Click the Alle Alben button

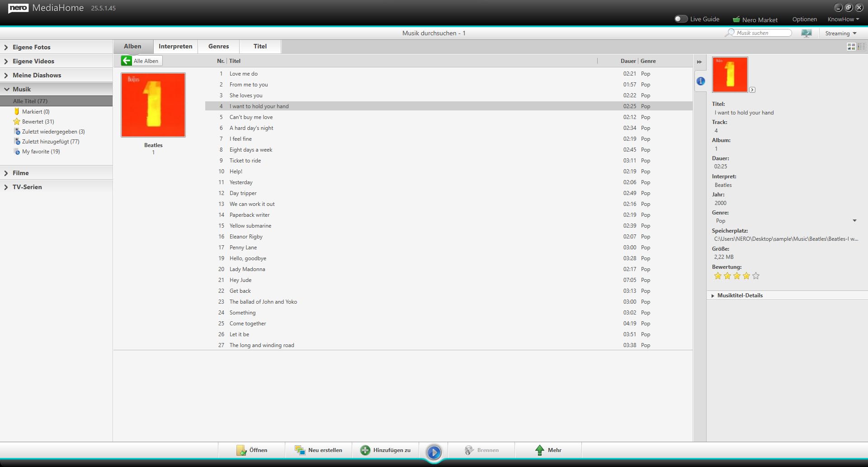142,61
